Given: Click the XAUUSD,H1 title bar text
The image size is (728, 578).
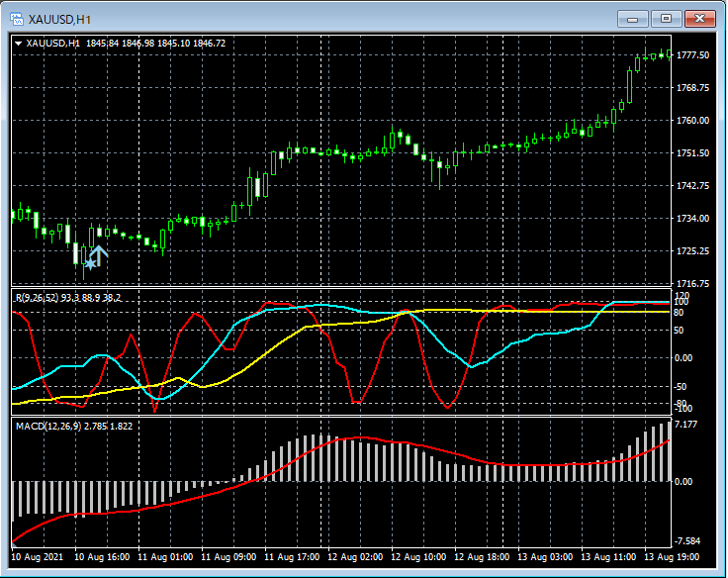Looking at the screenshot, I should [x=59, y=18].
